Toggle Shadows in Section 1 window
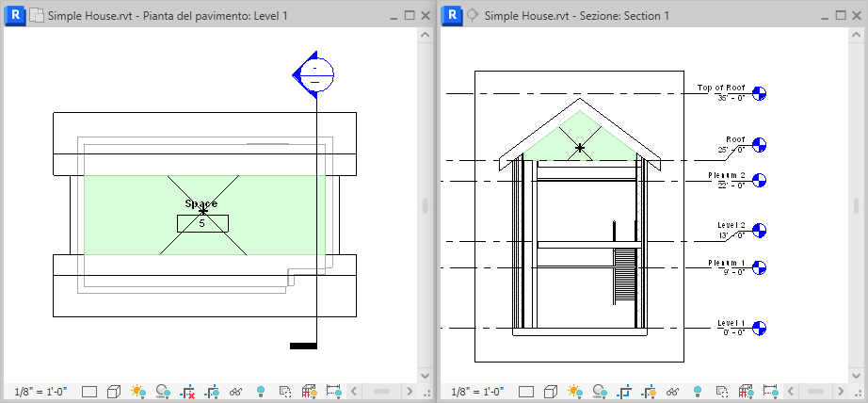This screenshot has width=868, height=403. point(599,392)
